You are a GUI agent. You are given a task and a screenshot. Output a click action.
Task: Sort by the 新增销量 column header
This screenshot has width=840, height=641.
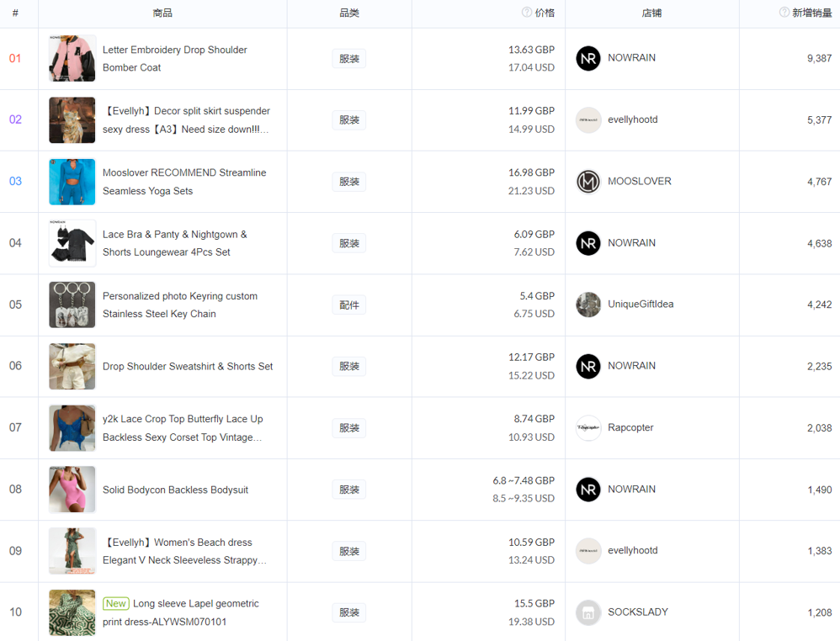click(x=811, y=13)
